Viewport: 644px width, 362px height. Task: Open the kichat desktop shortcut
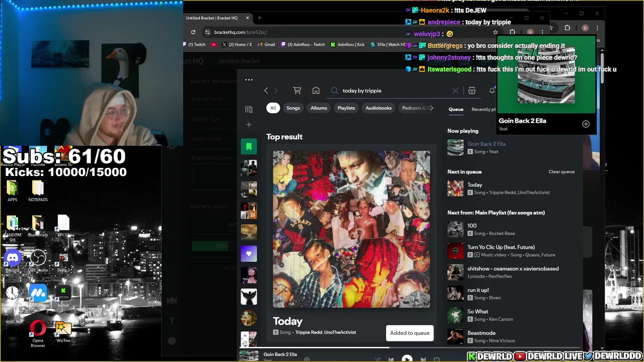click(63, 296)
